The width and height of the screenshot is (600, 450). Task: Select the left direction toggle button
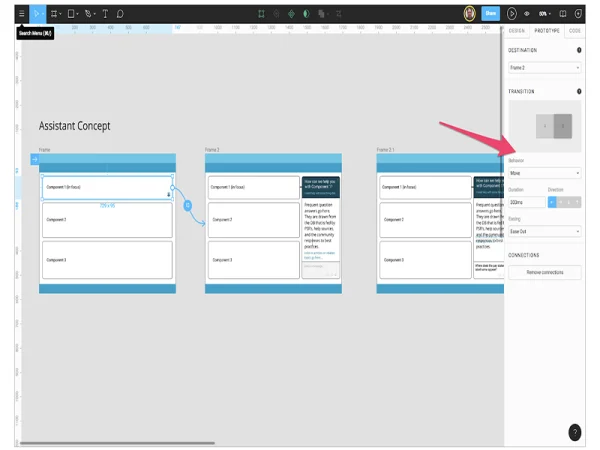tap(553, 202)
